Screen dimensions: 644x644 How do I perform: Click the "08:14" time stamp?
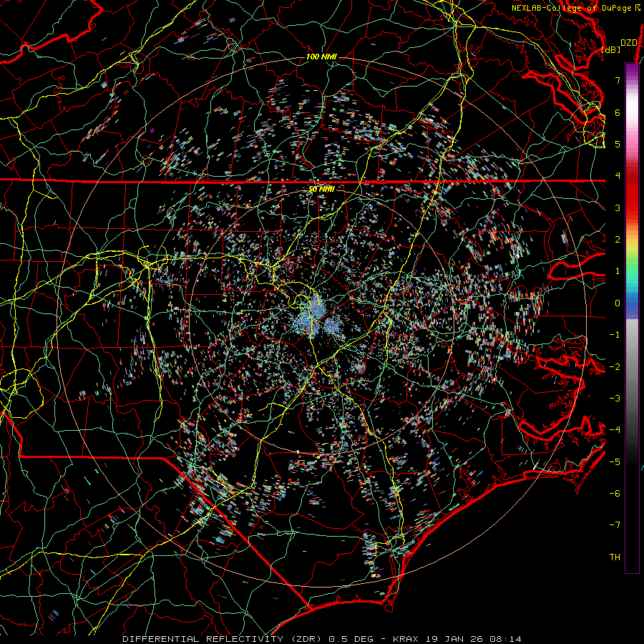click(505, 639)
